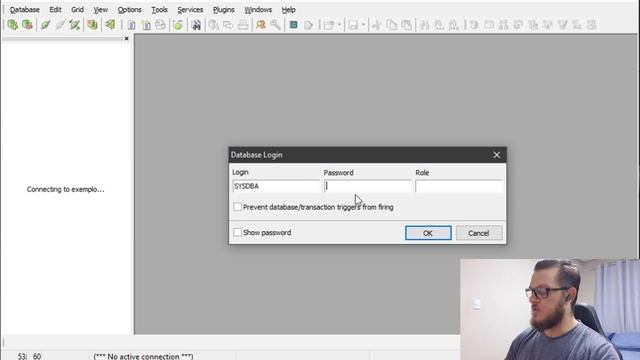Open the Help menu
This screenshot has width=640, height=360.
click(x=289, y=9)
